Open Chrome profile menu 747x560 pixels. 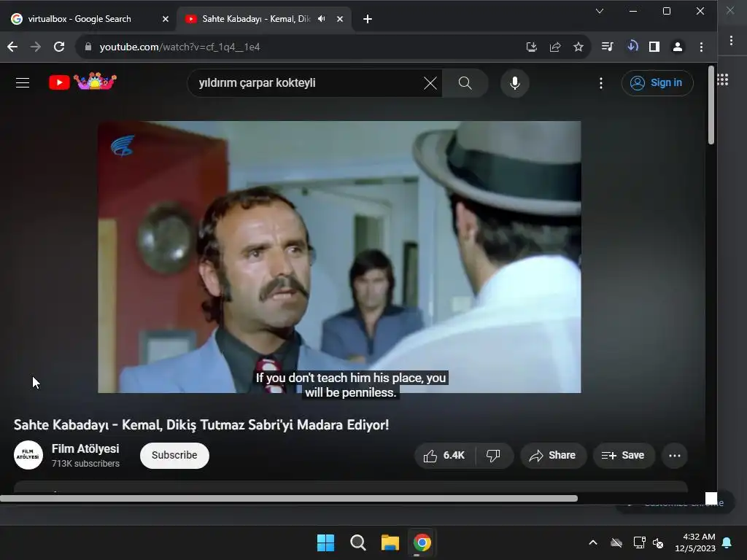point(678,47)
